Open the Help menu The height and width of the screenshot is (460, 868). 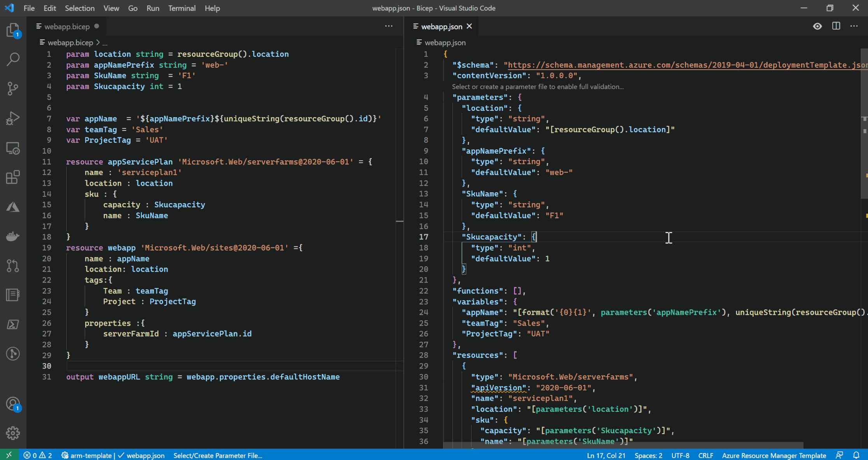(x=212, y=8)
